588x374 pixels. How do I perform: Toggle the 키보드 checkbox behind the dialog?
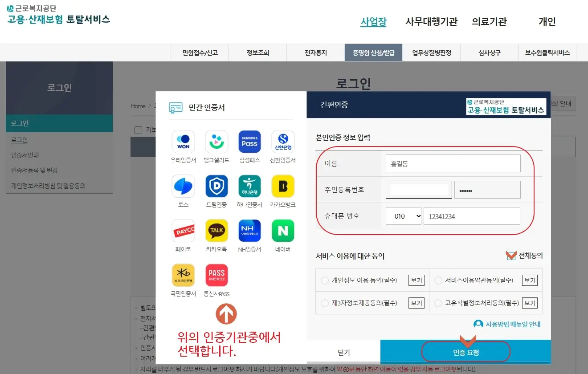click(x=138, y=130)
